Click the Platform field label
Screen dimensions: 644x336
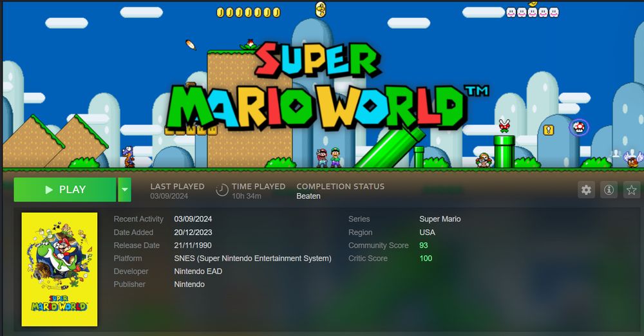tap(128, 258)
